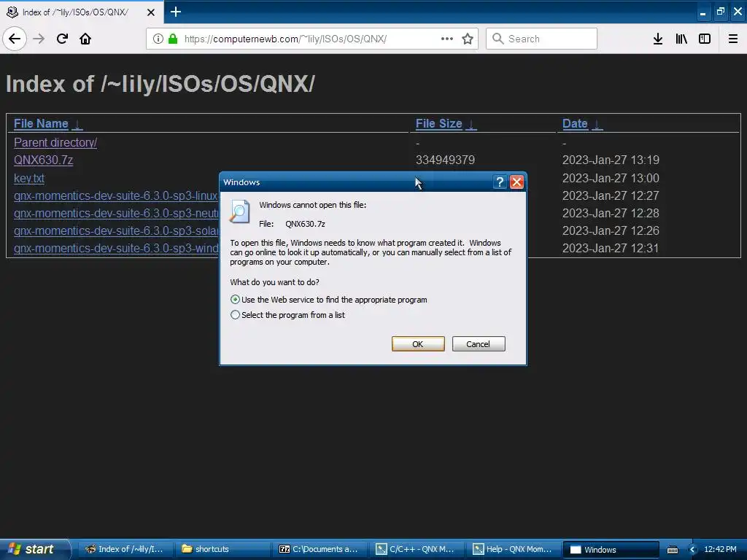Open the key.txt file link
This screenshot has width=747, height=560.
[29, 178]
